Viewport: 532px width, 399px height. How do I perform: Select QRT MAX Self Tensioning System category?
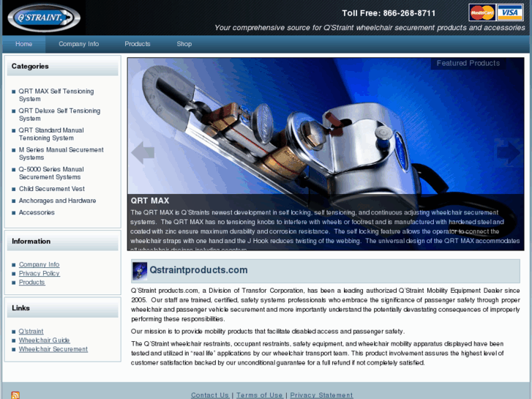click(56, 95)
